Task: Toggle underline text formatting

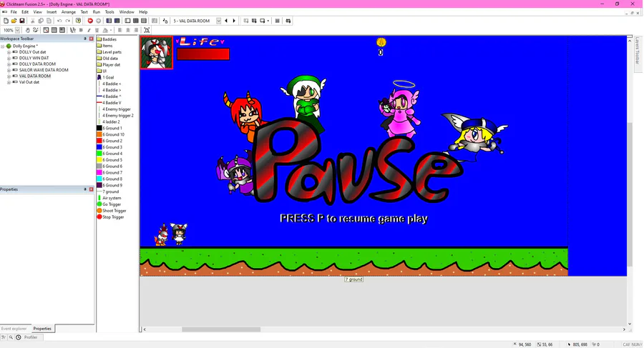Action: 97,30
